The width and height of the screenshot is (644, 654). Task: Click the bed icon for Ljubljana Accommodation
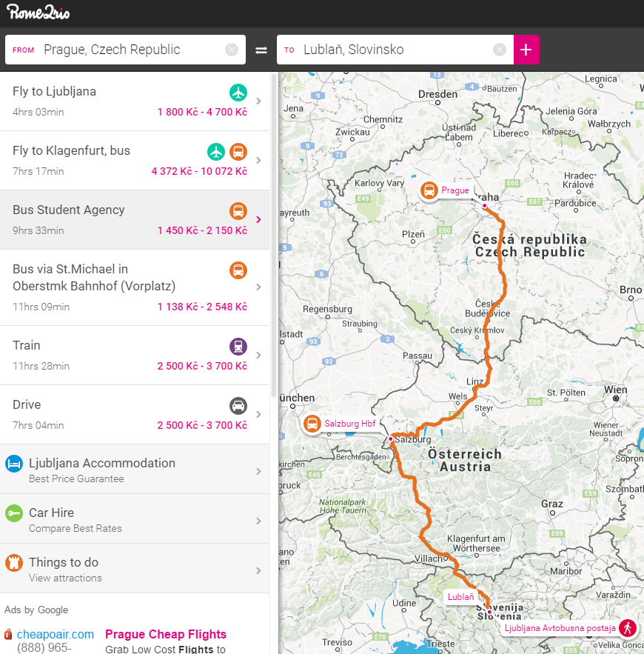pos(13,464)
